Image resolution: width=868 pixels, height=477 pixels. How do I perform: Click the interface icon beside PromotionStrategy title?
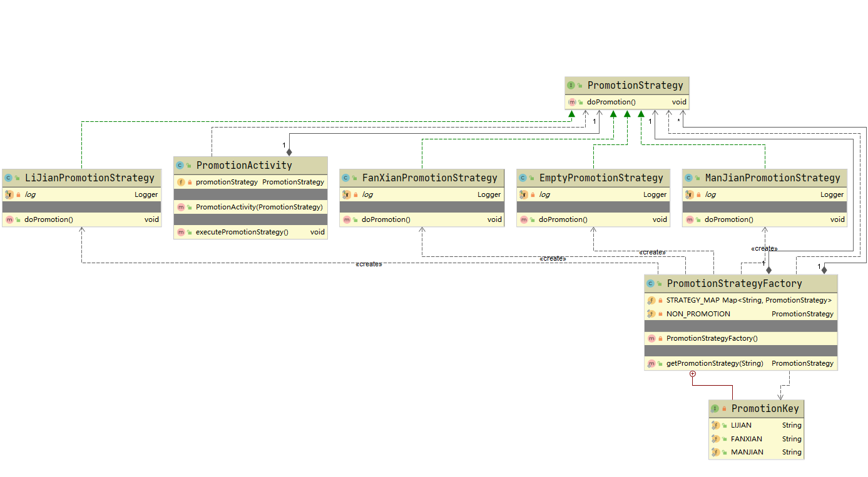tap(571, 85)
